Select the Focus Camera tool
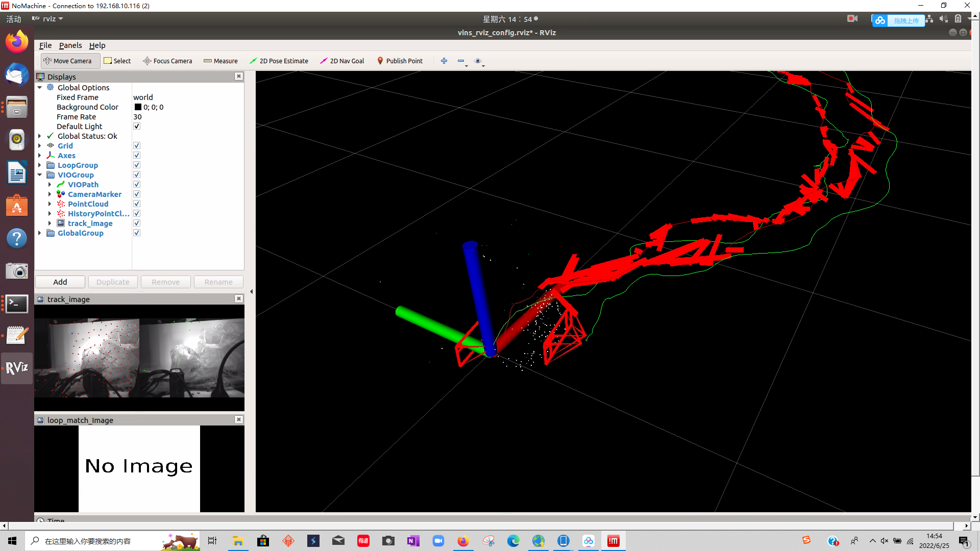The width and height of the screenshot is (980, 551). point(167,61)
